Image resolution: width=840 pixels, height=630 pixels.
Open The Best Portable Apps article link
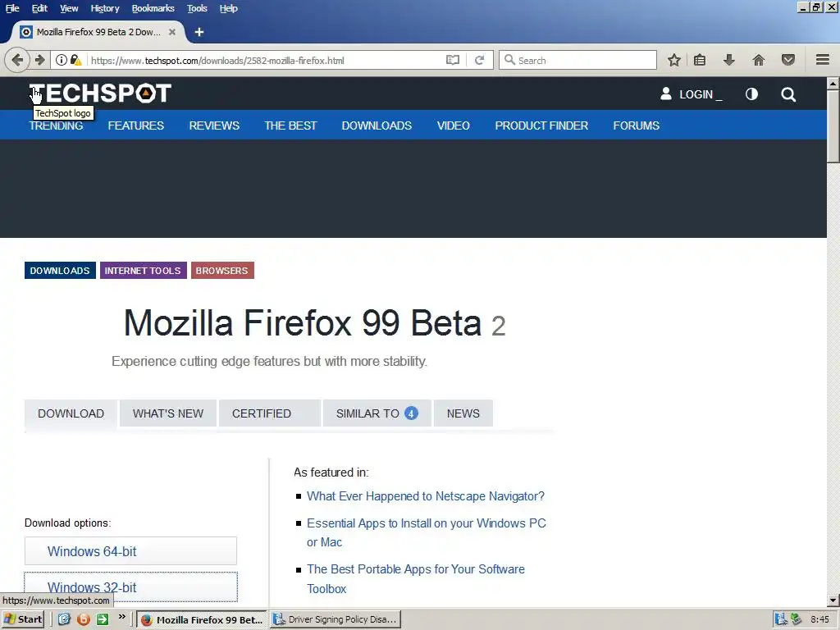click(x=416, y=578)
